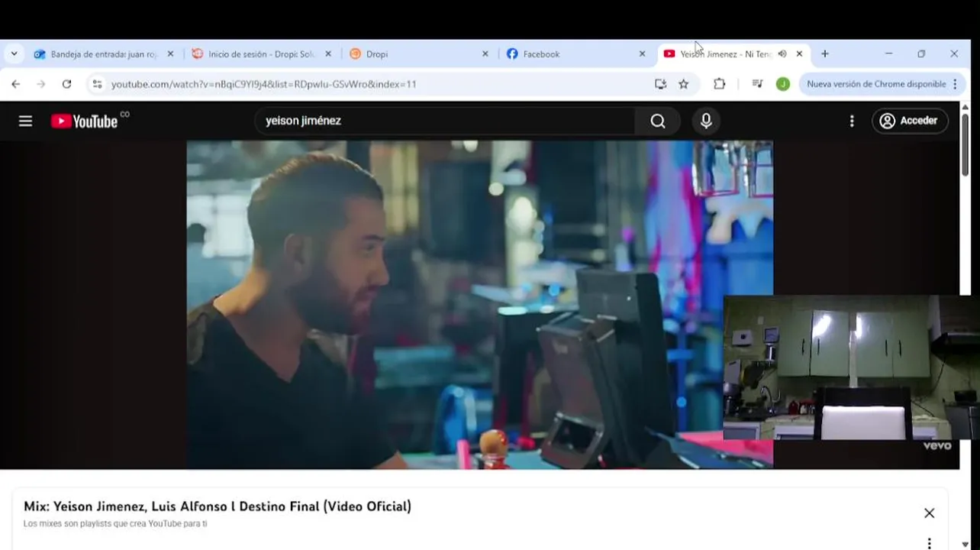Expand the tab search dropdown arrow
The width and height of the screenshot is (980, 550).
point(14,54)
